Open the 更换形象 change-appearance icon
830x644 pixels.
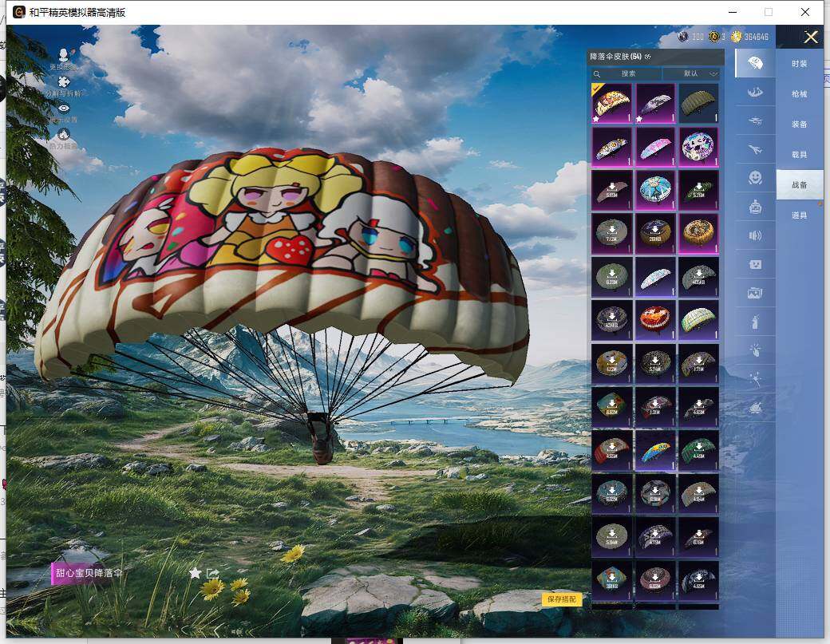[x=64, y=56]
